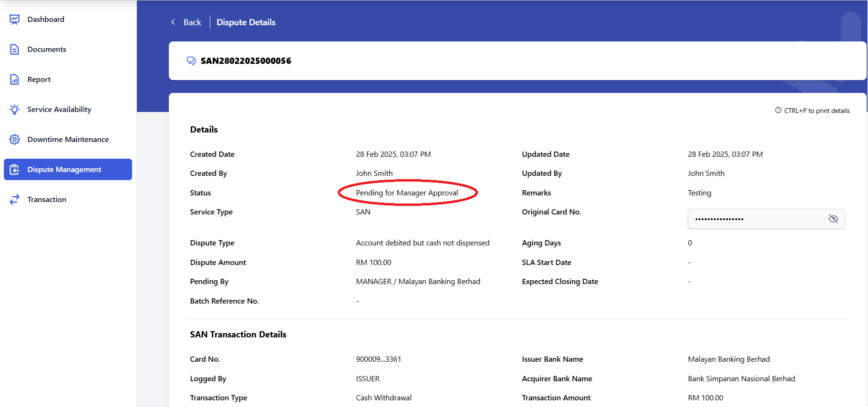
Task: Click the Transaction arrows icon
Action: pyautogui.click(x=15, y=200)
